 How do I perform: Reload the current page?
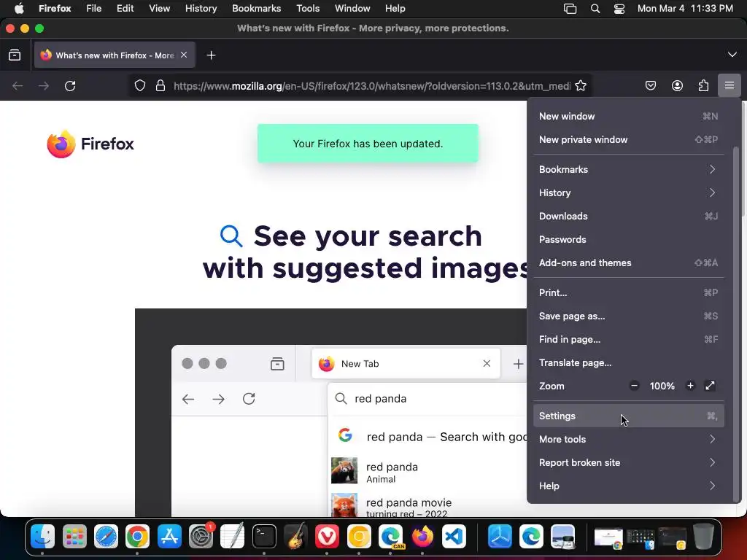(x=70, y=86)
